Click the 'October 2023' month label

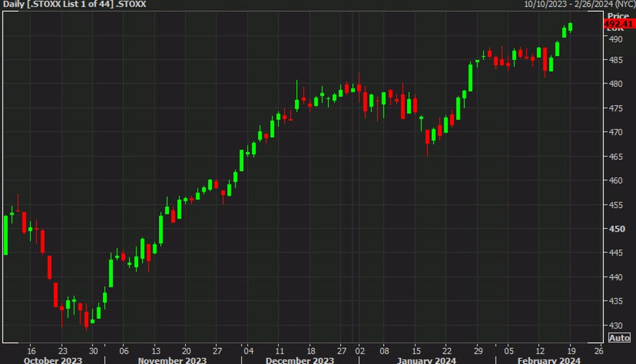(x=53, y=360)
